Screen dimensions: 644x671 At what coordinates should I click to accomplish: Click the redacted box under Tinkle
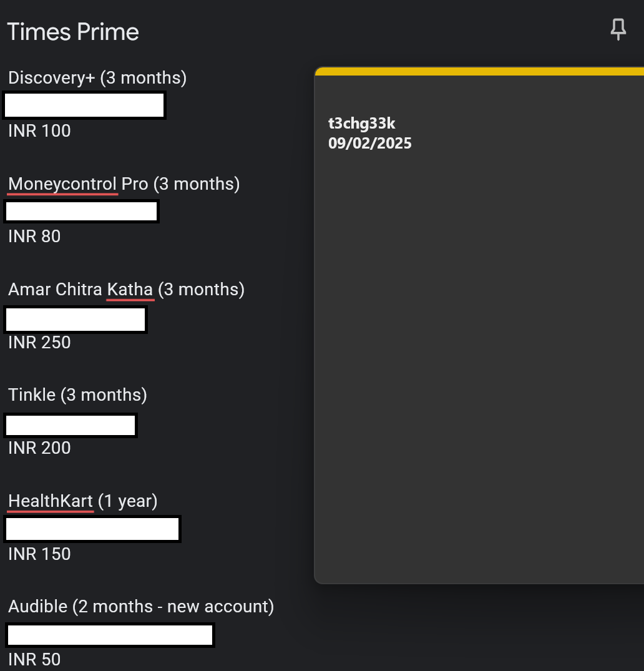click(71, 426)
